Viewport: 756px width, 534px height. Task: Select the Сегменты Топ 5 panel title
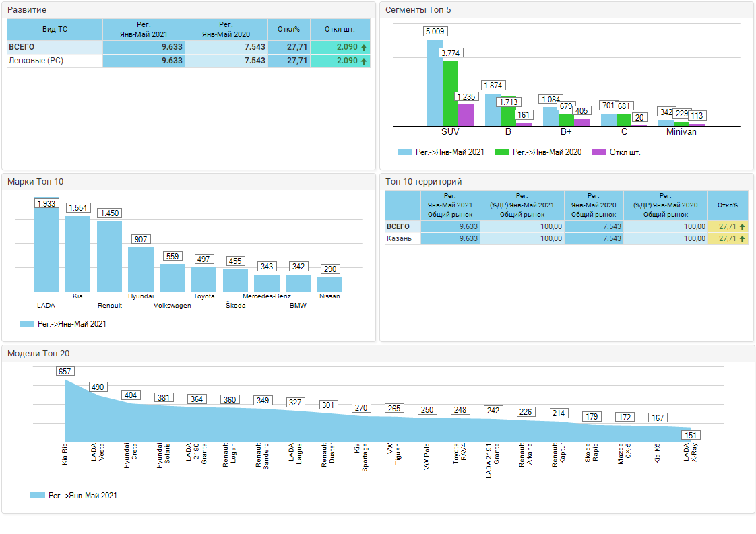[x=418, y=10]
